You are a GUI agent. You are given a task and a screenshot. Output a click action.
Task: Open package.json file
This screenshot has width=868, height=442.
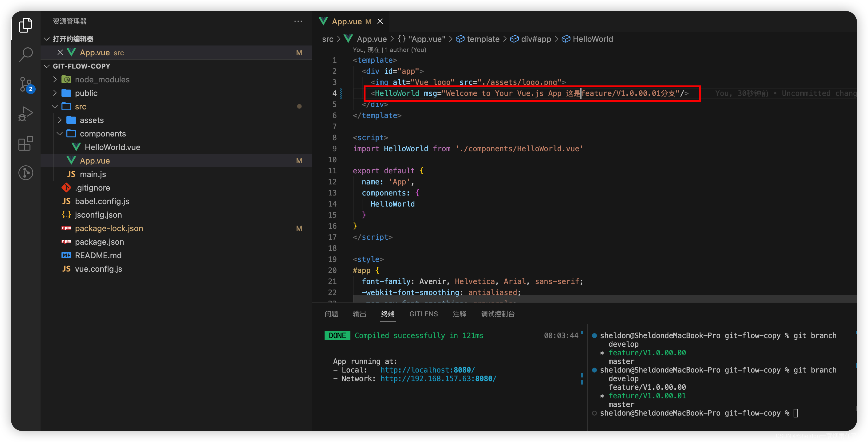(176, 242)
